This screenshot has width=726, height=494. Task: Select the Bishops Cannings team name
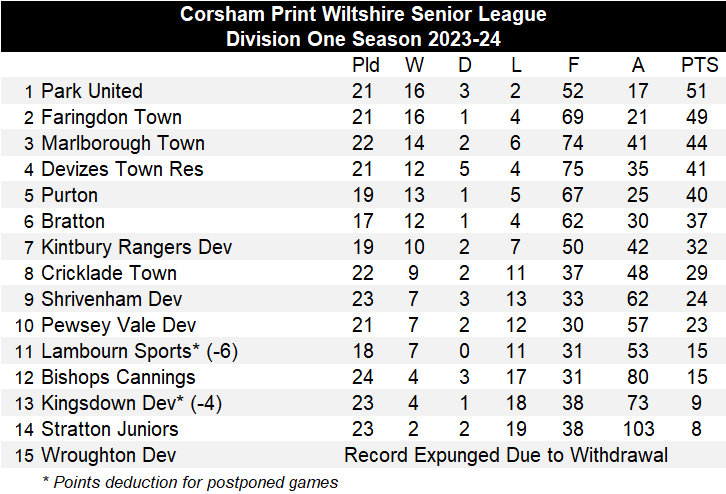(118, 377)
